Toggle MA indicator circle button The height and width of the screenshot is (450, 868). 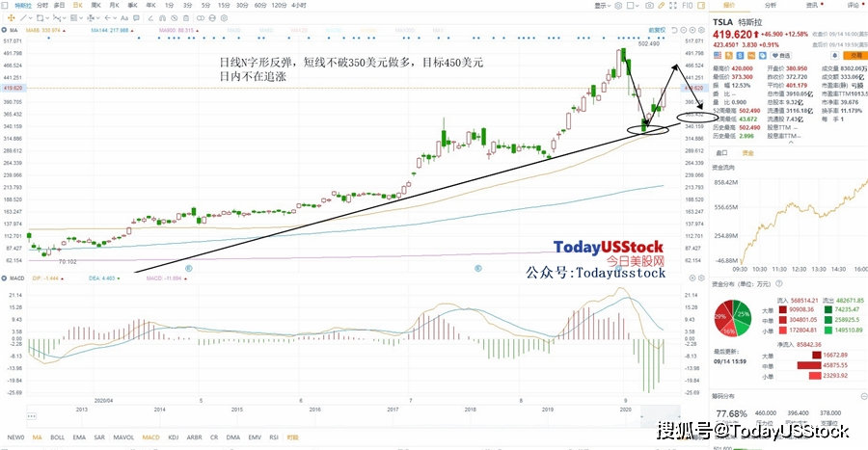[x=5, y=30]
